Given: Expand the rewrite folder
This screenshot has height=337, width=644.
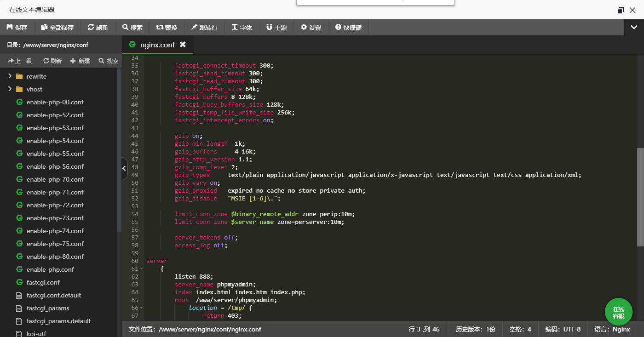Looking at the screenshot, I should (x=10, y=76).
